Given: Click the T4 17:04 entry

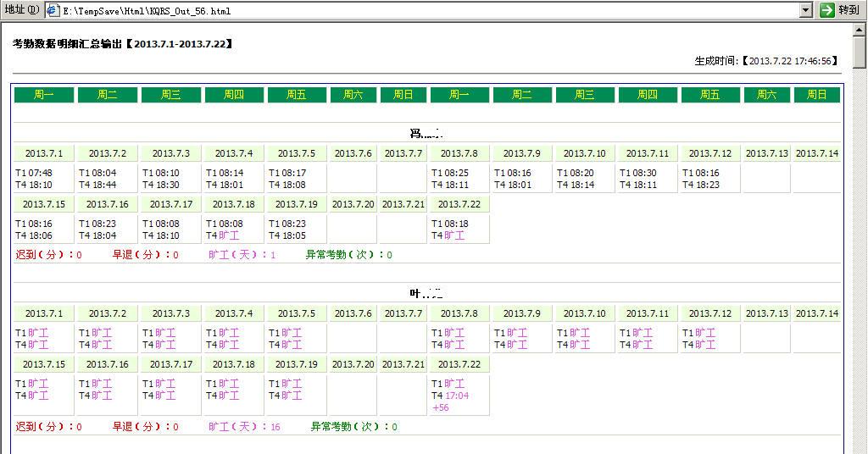Looking at the screenshot, I should (450, 396).
